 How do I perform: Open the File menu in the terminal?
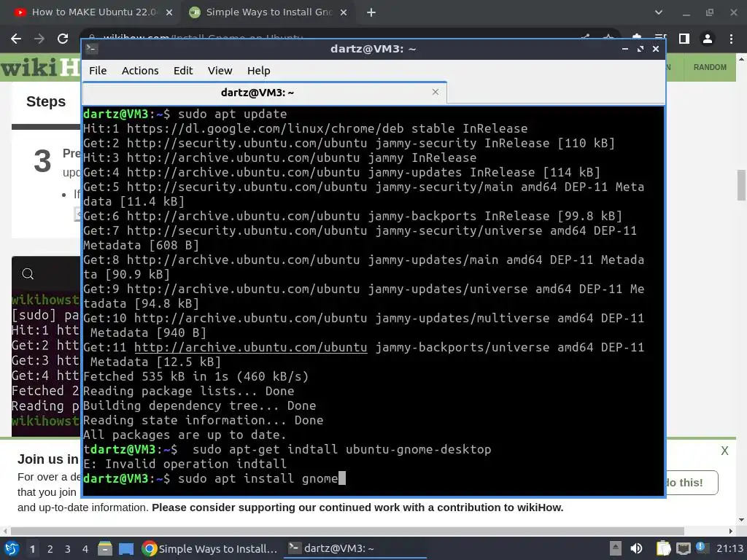(98, 71)
